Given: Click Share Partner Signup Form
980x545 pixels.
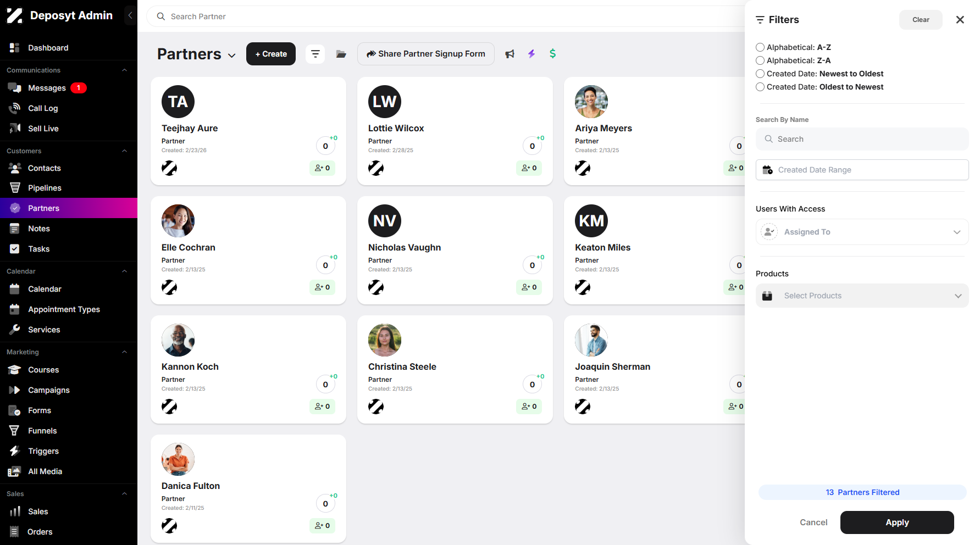Looking at the screenshot, I should [426, 54].
